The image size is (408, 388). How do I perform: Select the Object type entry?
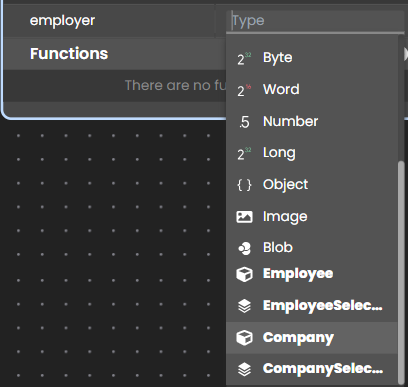[312, 185]
